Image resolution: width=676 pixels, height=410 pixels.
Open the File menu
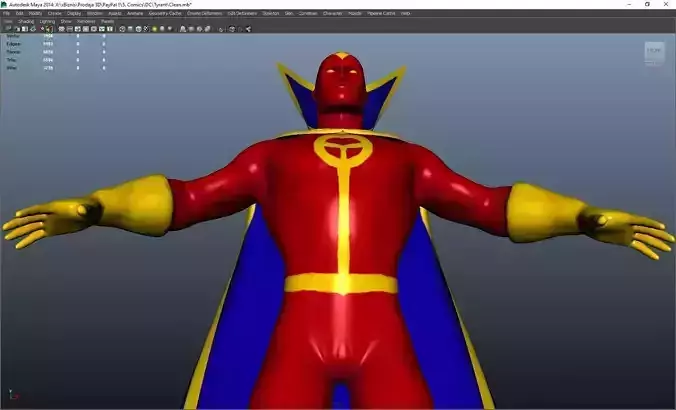pos(6,13)
